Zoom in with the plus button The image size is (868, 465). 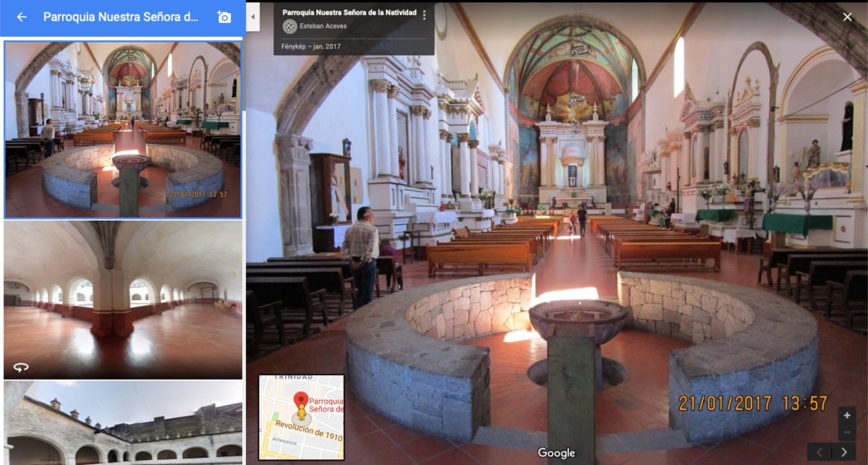pyautogui.click(x=846, y=416)
